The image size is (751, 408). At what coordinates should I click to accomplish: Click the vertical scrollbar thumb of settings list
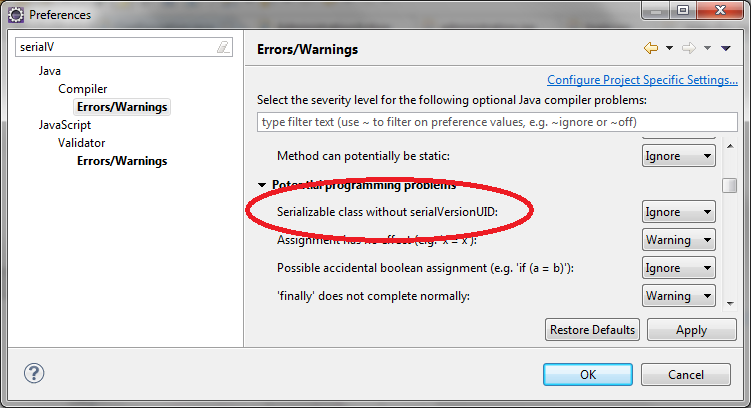tap(730, 185)
